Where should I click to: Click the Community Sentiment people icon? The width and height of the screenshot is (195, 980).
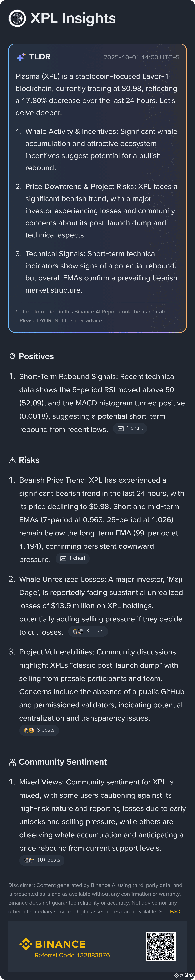[12, 762]
